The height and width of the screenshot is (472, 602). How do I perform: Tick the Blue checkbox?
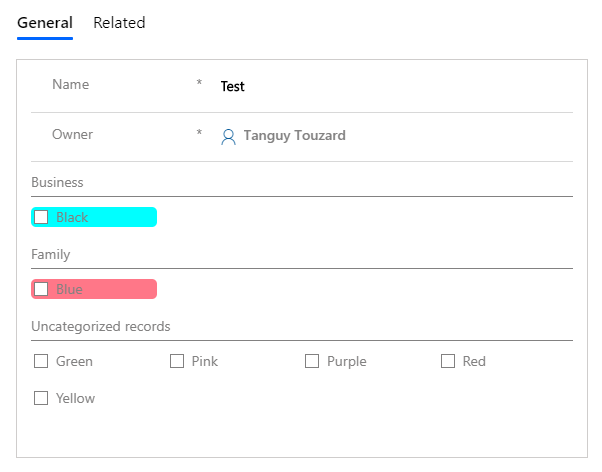[x=41, y=289]
